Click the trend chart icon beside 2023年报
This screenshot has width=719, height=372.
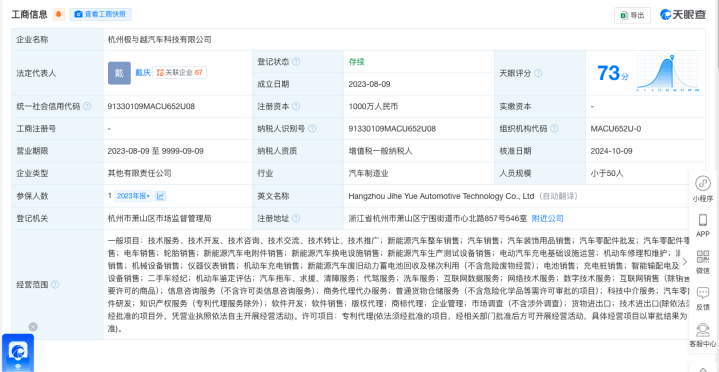coord(160,196)
